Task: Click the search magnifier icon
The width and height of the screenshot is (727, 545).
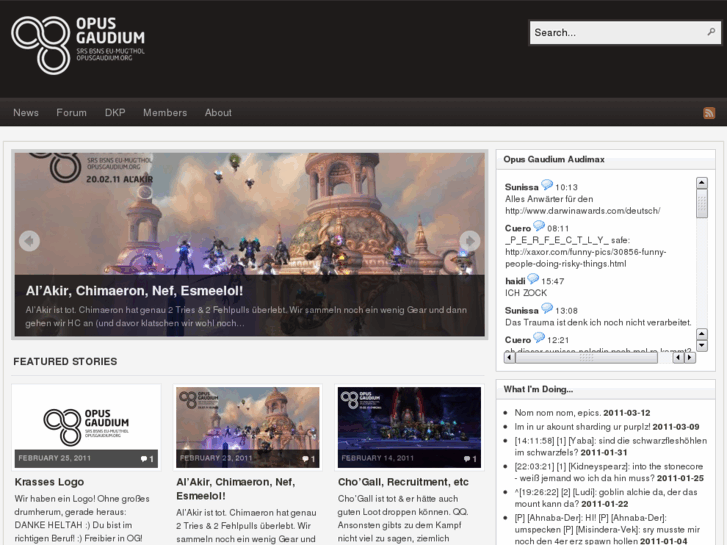Action: pyautogui.click(x=711, y=32)
